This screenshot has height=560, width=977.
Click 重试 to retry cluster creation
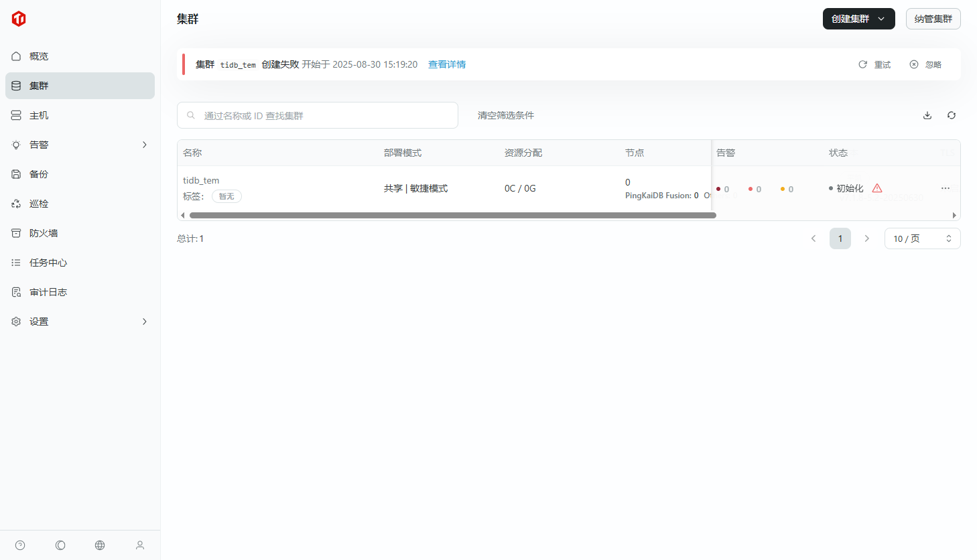pyautogui.click(x=875, y=64)
